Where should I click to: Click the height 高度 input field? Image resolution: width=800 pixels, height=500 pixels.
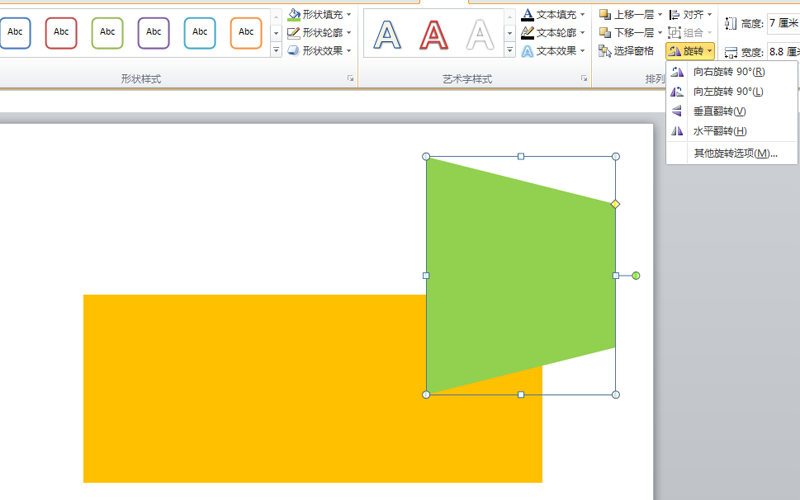click(x=784, y=23)
